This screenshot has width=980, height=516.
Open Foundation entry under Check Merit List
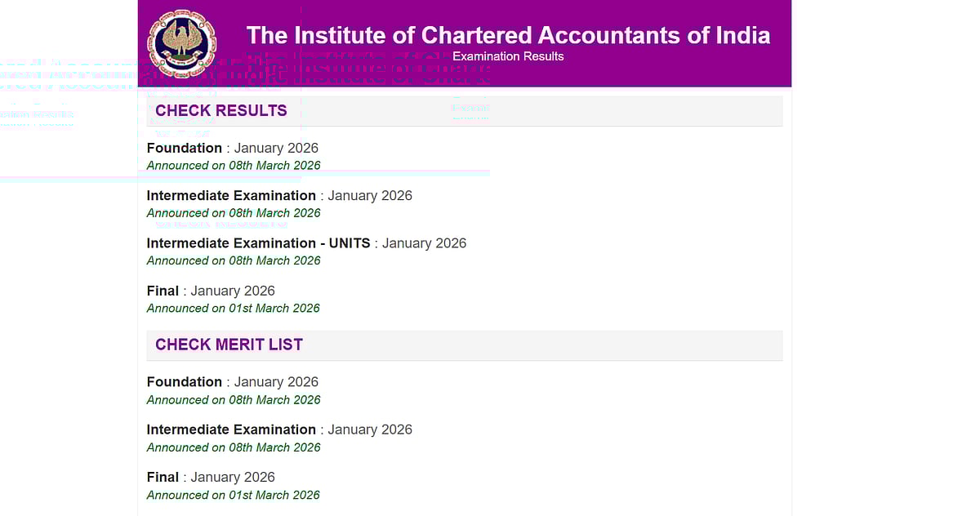click(185, 381)
